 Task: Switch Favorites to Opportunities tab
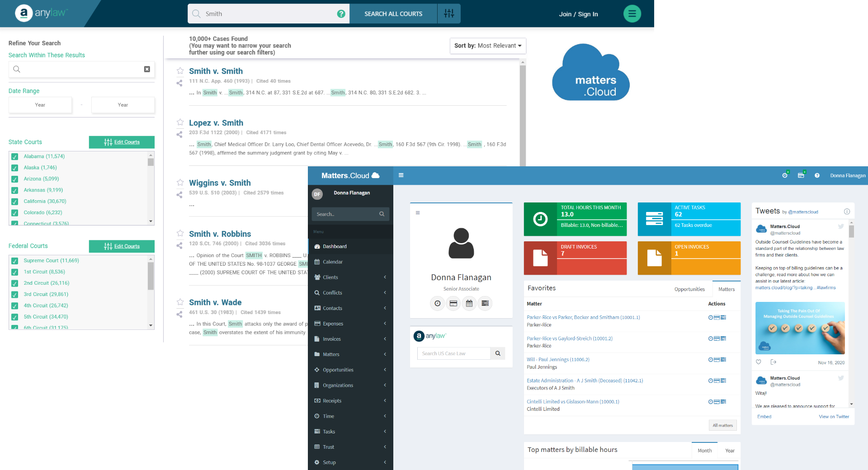coord(689,289)
